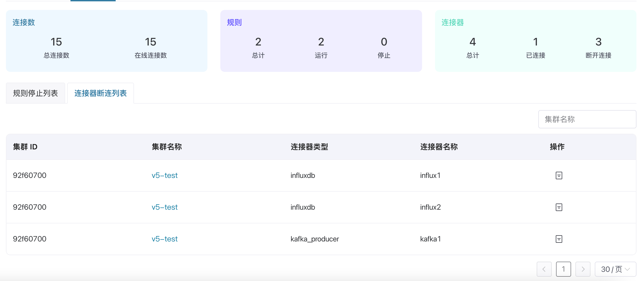Screen dimensions: 644x281
Task: Click the 规则 statistics card
Action: coord(321,41)
